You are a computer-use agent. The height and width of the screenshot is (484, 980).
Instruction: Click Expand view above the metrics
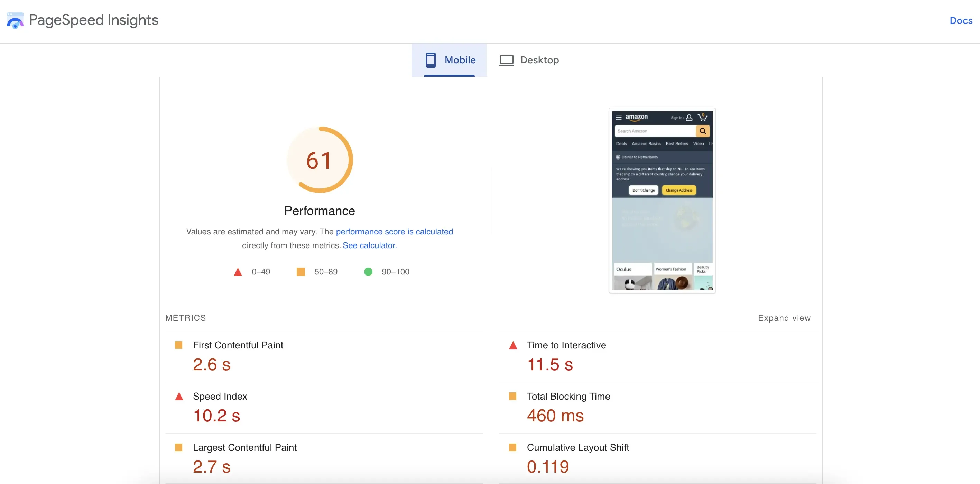click(x=784, y=318)
